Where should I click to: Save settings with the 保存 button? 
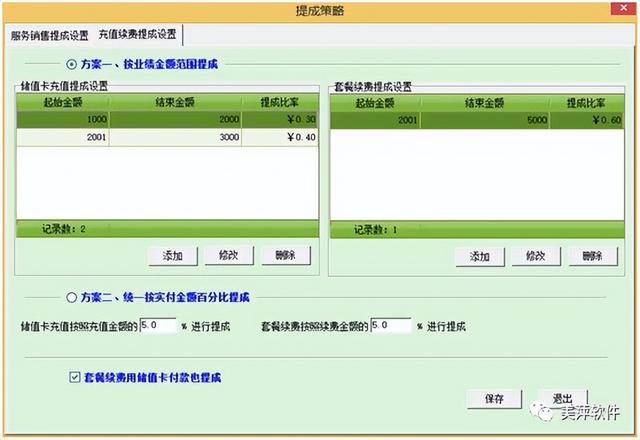click(x=494, y=399)
